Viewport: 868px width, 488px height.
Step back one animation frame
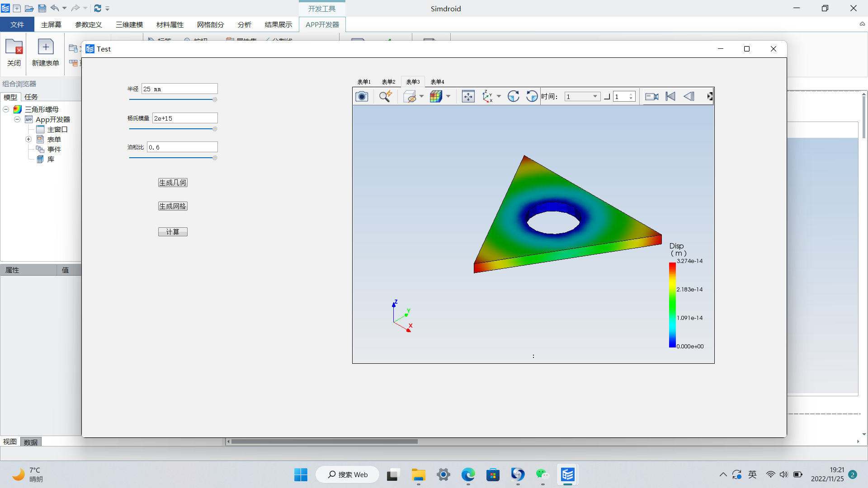tap(689, 96)
